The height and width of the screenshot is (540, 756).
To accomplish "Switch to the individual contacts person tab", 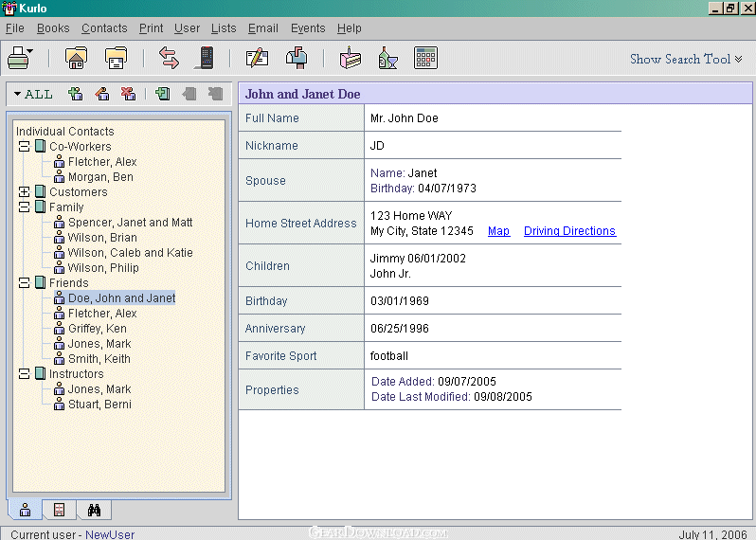I will pyautogui.click(x=25, y=510).
